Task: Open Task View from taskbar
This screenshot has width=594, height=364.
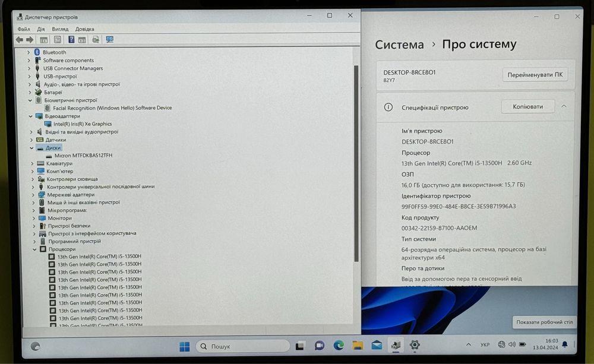Action: [300, 346]
